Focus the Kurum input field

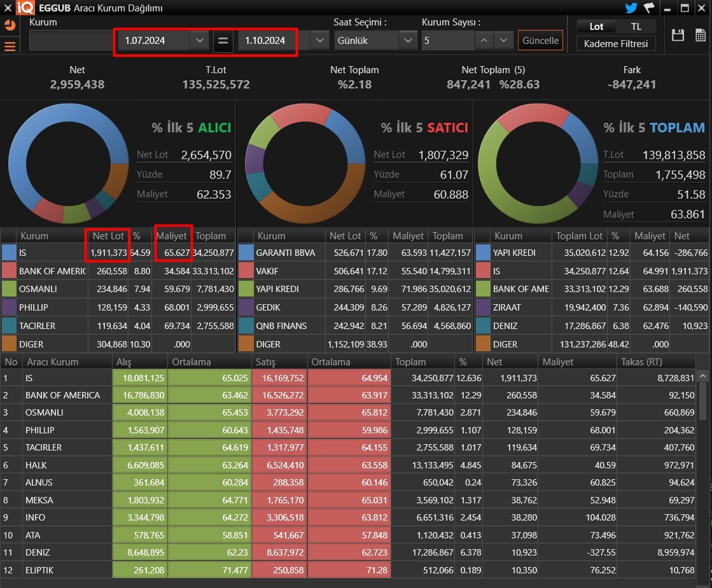[71, 41]
